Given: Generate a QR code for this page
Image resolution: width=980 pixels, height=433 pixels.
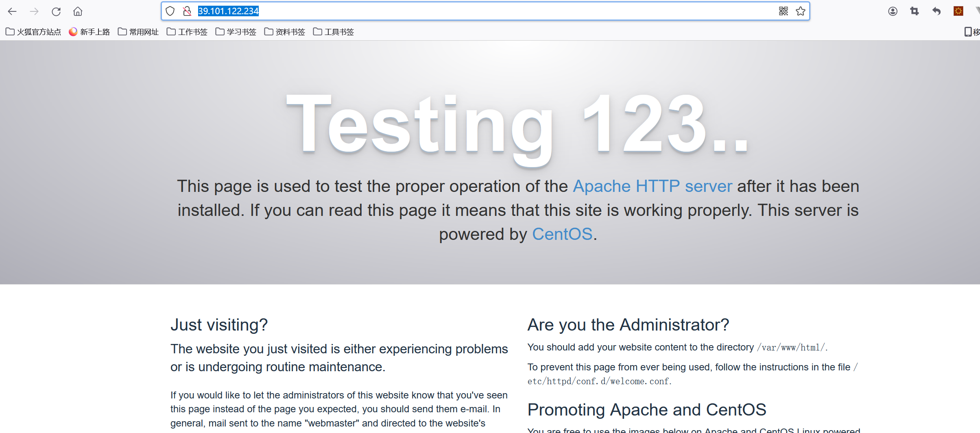Looking at the screenshot, I should pos(783,11).
